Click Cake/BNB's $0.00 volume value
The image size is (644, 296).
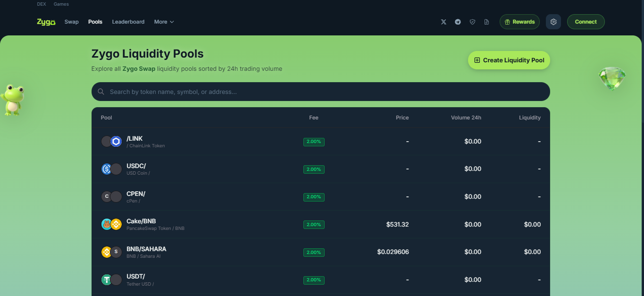tap(473, 224)
